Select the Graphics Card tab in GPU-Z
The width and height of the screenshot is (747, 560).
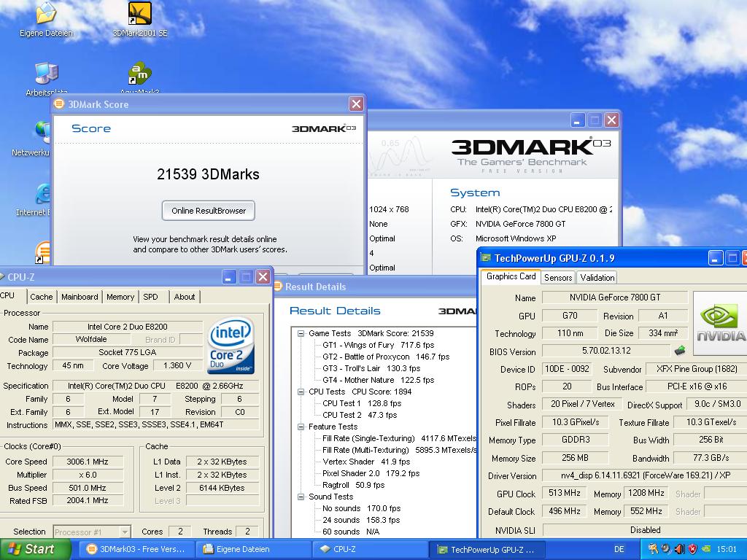click(511, 276)
